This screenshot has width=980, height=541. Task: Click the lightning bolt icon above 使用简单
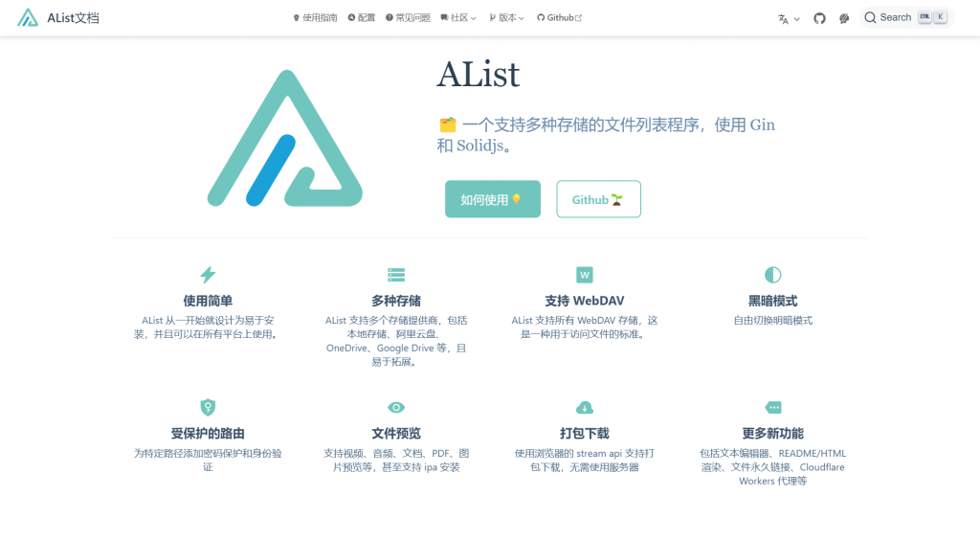208,275
